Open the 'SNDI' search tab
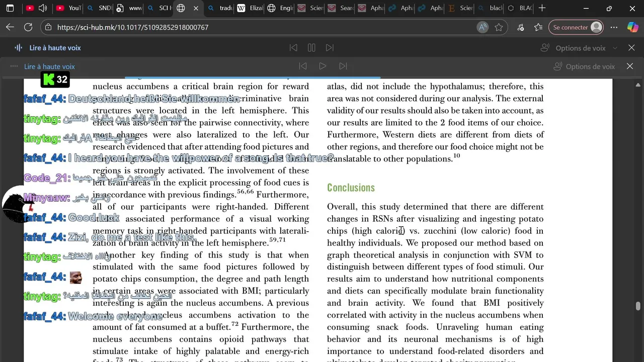The image size is (644, 362). pyautogui.click(x=99, y=8)
